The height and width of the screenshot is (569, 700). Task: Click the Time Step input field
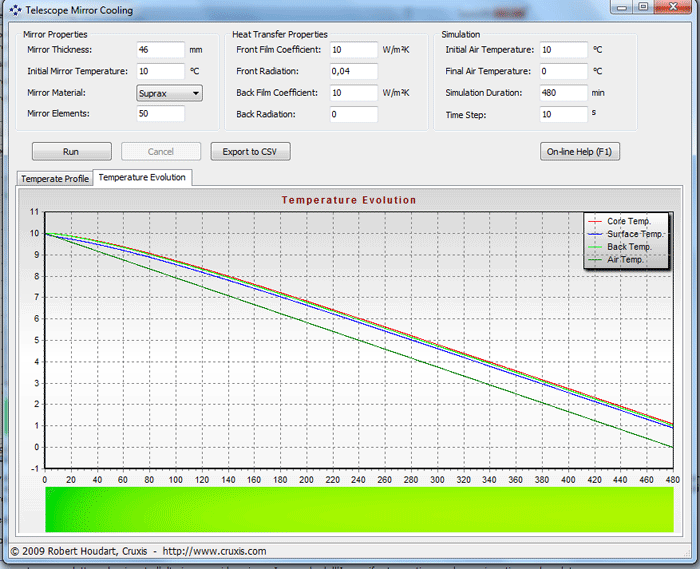pos(563,114)
